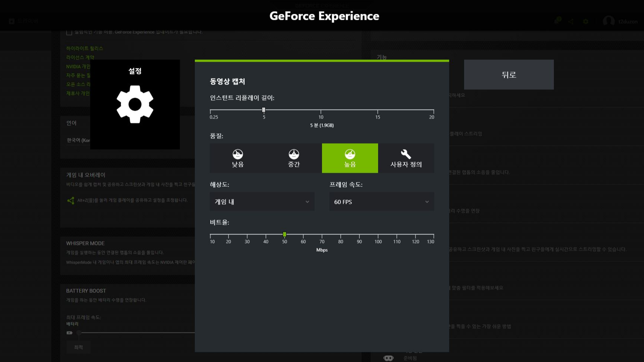Click the "동영상 캡처" heading
This screenshot has width=644, height=362.
point(227,81)
